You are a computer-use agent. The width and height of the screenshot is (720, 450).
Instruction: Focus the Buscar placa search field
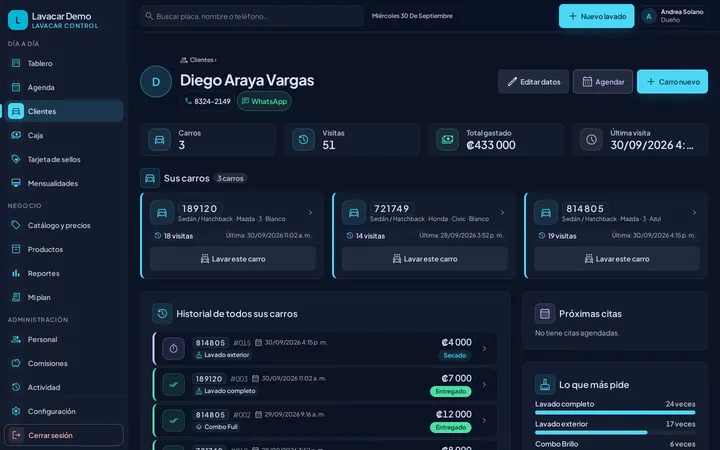(x=252, y=16)
